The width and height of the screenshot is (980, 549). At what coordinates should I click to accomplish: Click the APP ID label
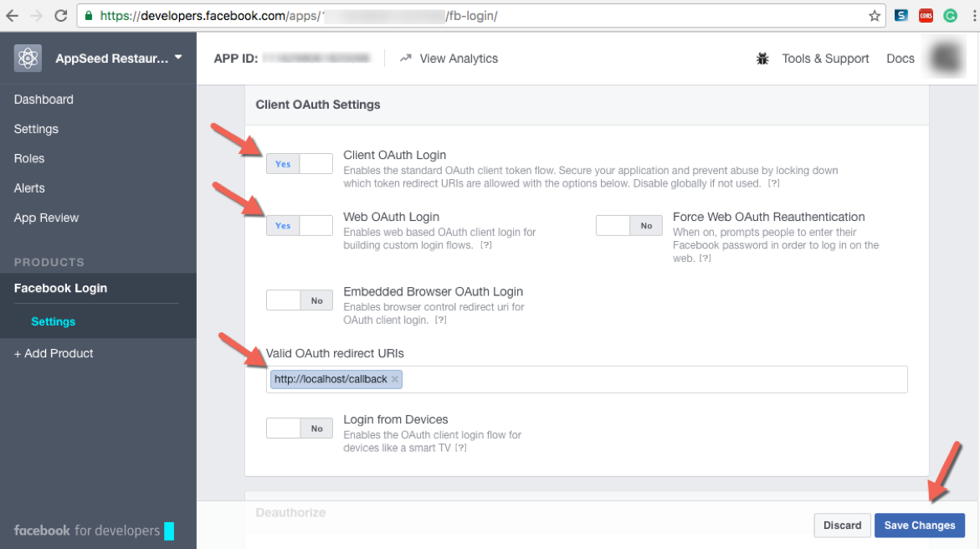236,58
